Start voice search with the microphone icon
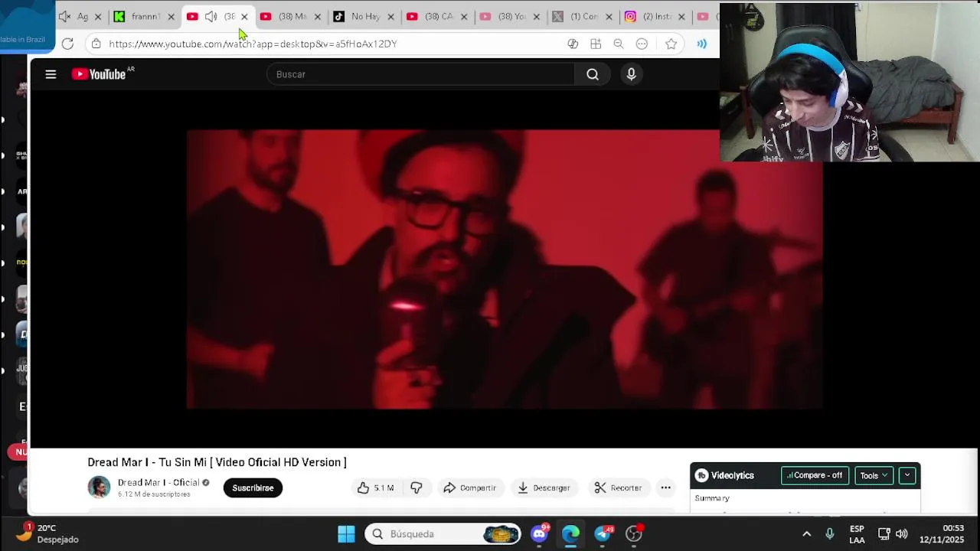Image resolution: width=980 pixels, height=551 pixels. tap(631, 74)
